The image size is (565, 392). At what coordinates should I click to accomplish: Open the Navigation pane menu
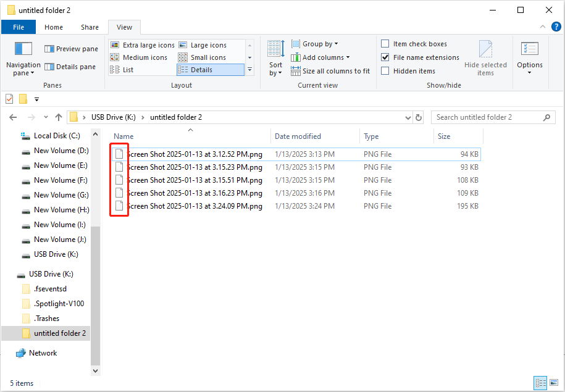coord(23,59)
